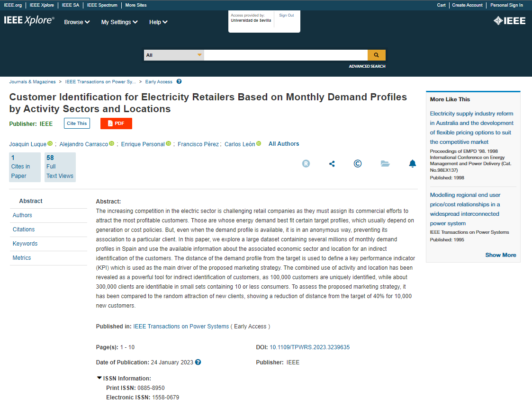Collapse the ISSN Information section

tap(99, 378)
